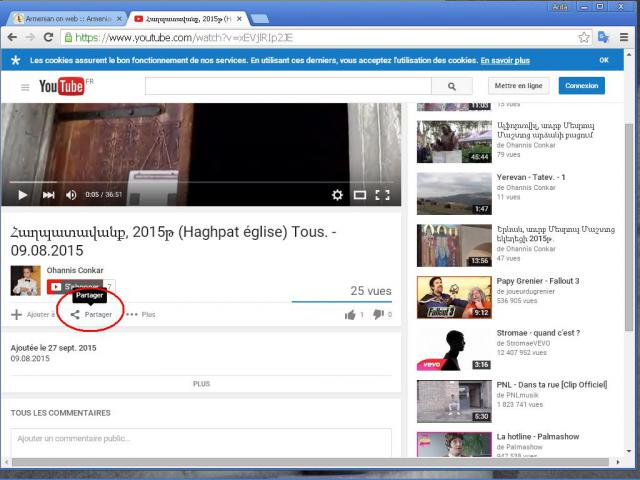Open La hotline - Palmashow title

pyautogui.click(x=538, y=436)
